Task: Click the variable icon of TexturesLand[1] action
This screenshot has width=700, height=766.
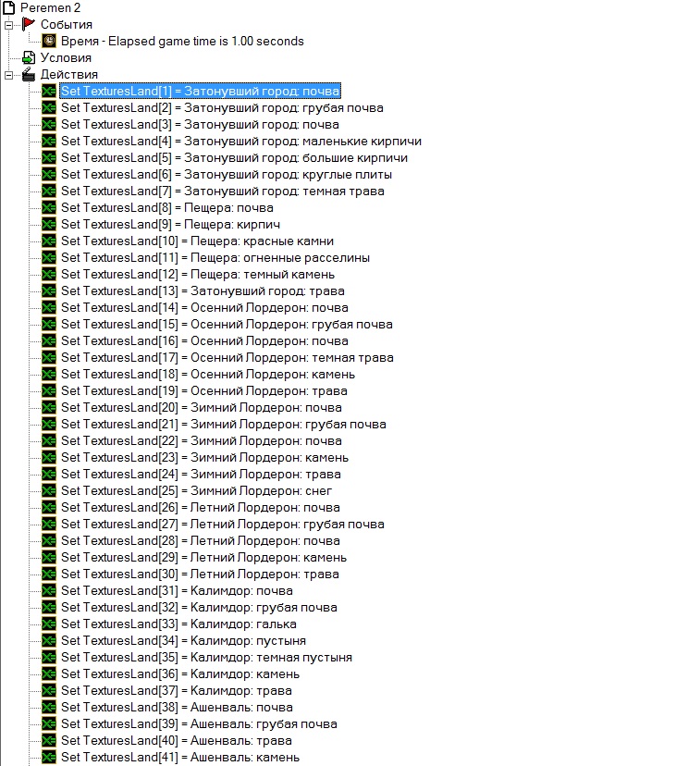Action: click(49, 91)
